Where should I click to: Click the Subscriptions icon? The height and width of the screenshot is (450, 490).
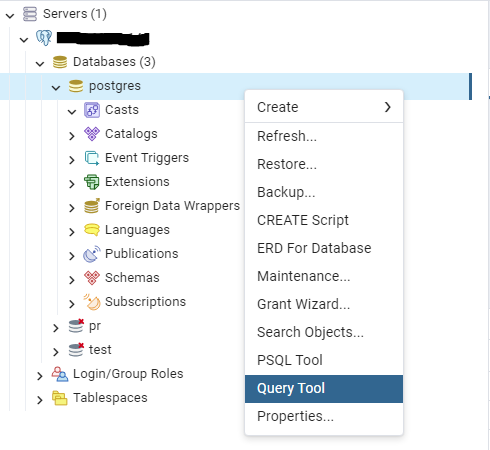[x=92, y=302]
